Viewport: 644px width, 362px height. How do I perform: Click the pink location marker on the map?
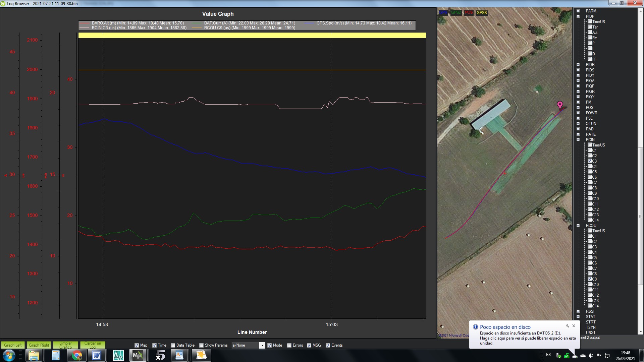point(560,105)
